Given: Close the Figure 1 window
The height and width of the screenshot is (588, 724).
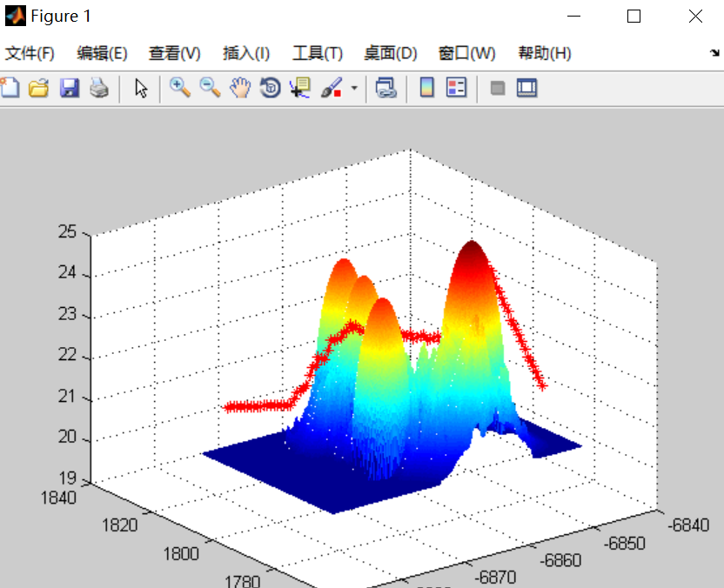Looking at the screenshot, I should point(695,17).
